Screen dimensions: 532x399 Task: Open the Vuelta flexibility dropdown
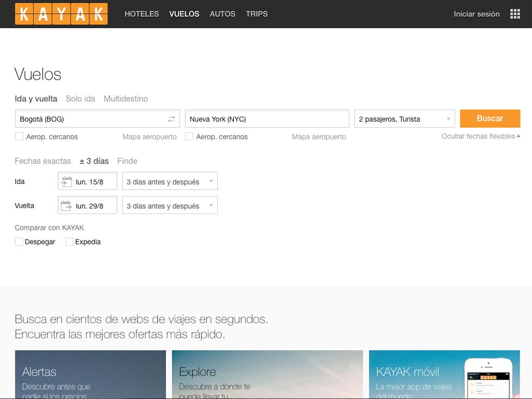(x=169, y=205)
